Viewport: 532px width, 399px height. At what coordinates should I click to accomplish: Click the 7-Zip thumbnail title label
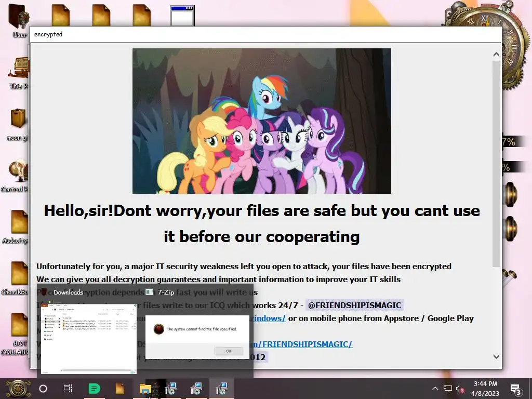166,292
